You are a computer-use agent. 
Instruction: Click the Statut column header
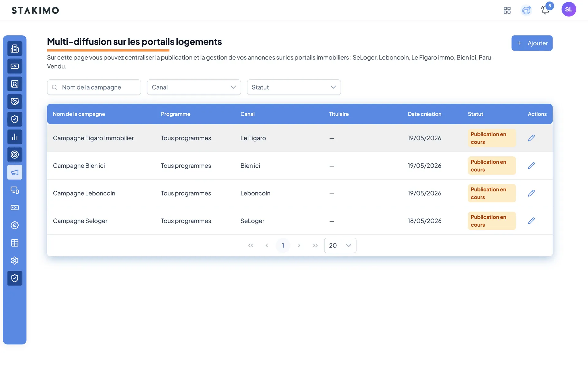(x=475, y=114)
